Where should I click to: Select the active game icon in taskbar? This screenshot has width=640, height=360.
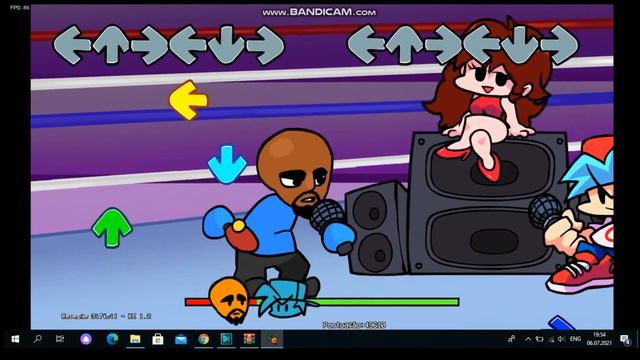coord(272,339)
